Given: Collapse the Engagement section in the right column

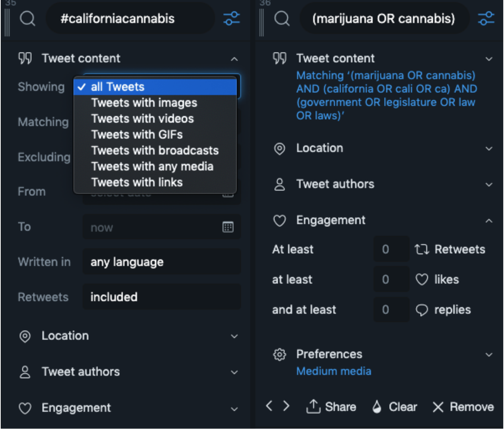Looking at the screenshot, I should (489, 221).
